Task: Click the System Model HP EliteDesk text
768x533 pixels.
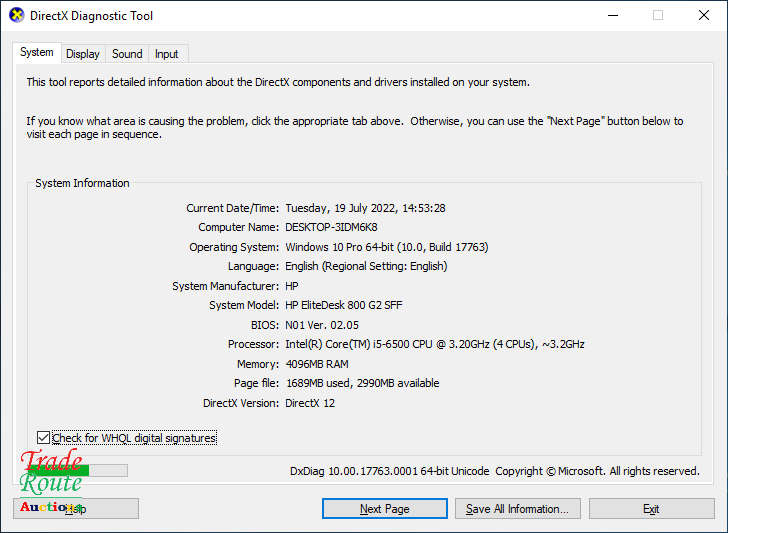Action: pyautogui.click(x=343, y=305)
